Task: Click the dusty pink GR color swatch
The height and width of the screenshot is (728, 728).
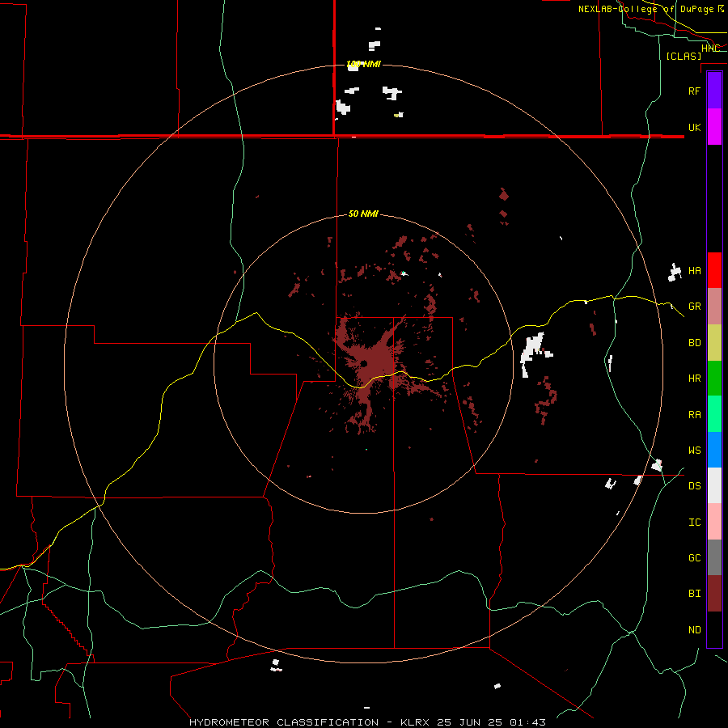Action: [714, 307]
